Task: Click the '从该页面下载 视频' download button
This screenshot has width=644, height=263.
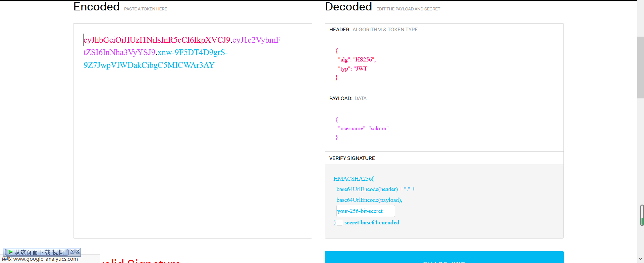Action: pos(36,252)
